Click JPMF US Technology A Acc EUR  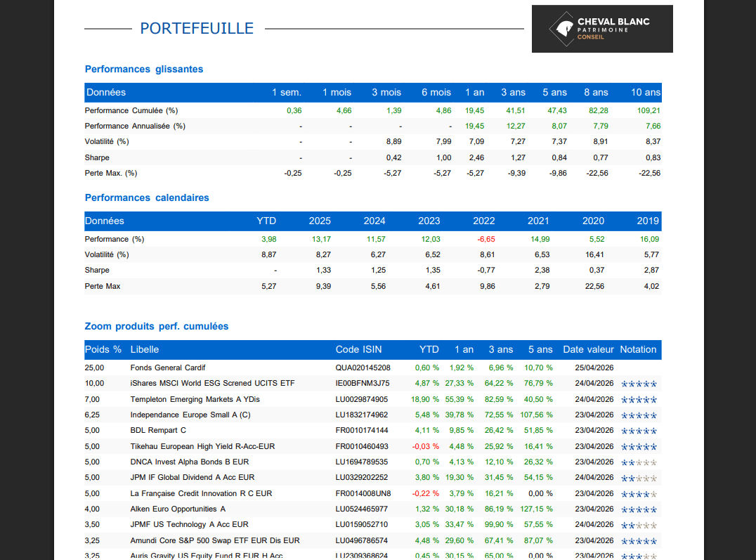(190, 524)
